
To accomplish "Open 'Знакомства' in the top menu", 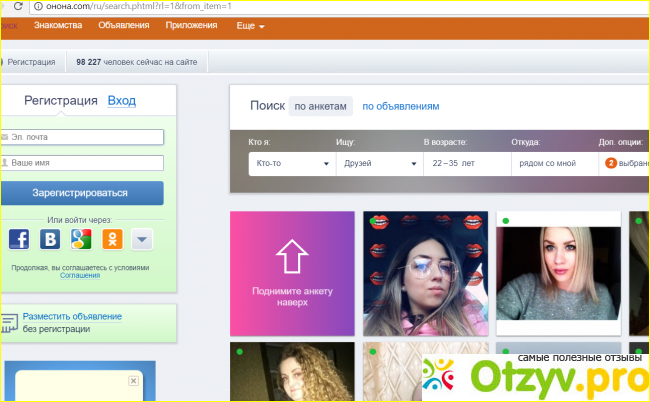I will click(58, 25).
